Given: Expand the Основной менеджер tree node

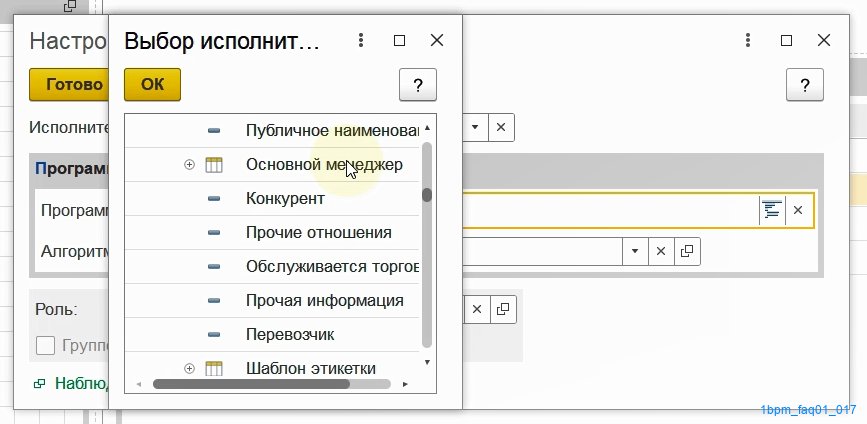Looking at the screenshot, I should click(189, 165).
